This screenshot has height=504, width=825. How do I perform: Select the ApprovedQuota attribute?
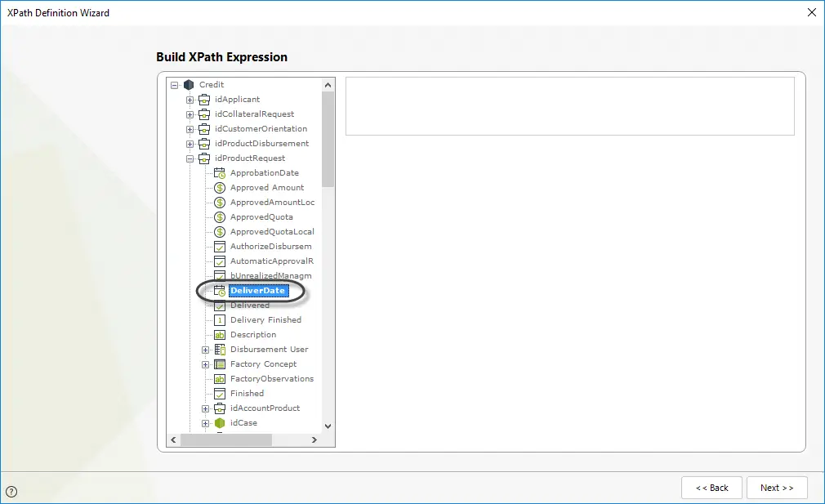261,217
